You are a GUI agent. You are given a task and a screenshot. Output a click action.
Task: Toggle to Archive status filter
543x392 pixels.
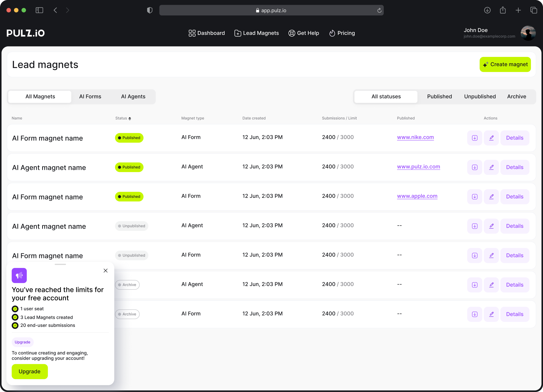click(x=516, y=96)
